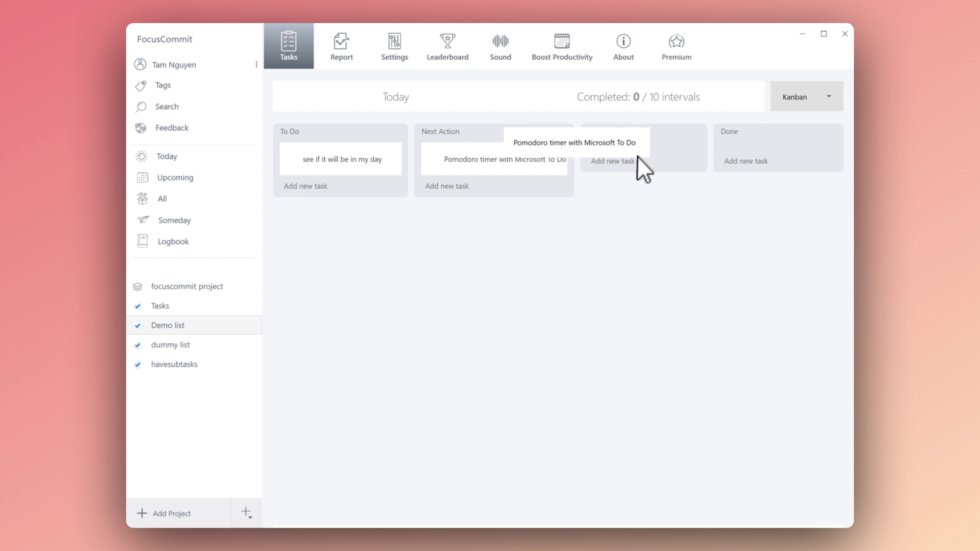Click Add new task in Next Action column
This screenshot has height=551, width=980.
(x=447, y=186)
